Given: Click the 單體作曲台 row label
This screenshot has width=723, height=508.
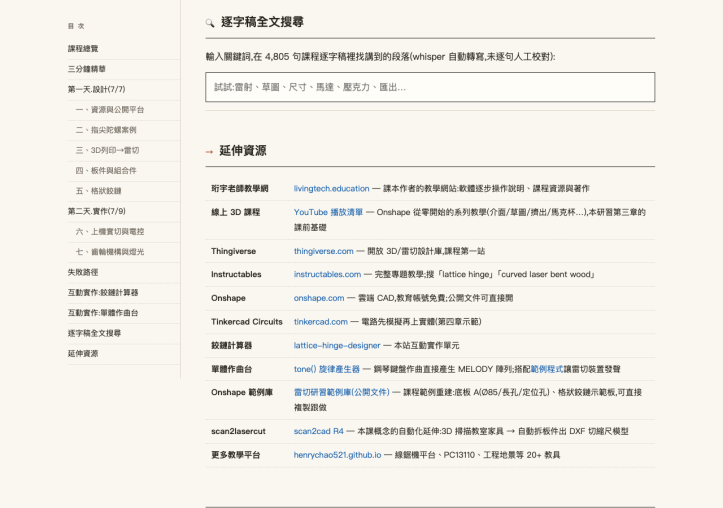Looking at the screenshot, I should pos(231,369).
